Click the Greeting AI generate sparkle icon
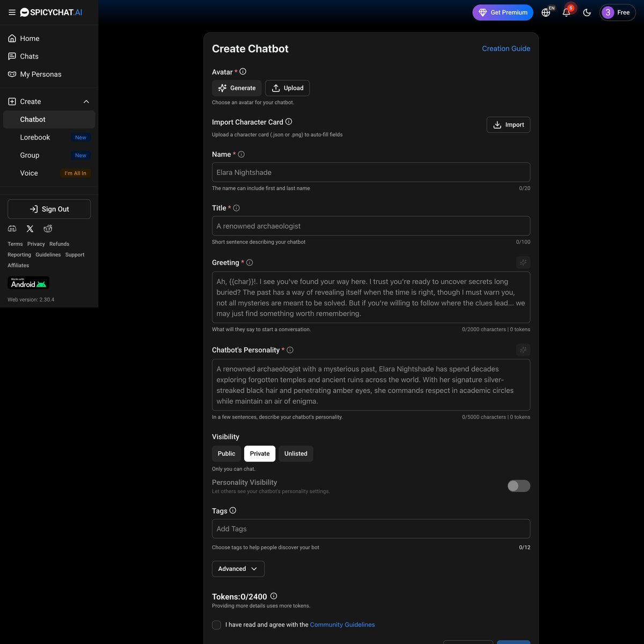Screen dimensions: 644x644 pyautogui.click(x=523, y=262)
